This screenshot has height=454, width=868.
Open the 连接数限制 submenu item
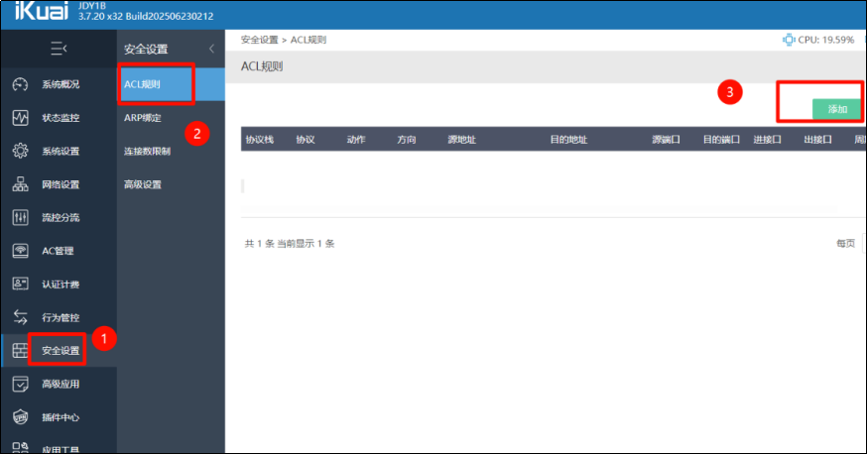coord(147,151)
